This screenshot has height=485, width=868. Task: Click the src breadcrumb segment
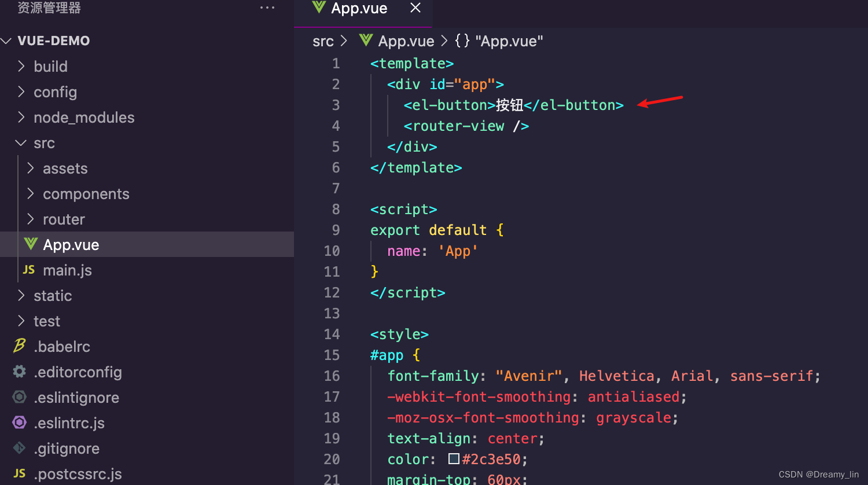323,41
